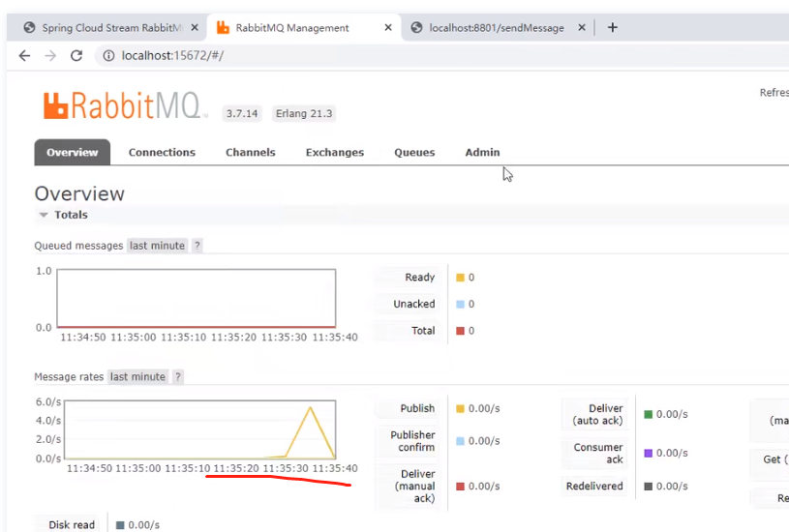The height and width of the screenshot is (532, 789).
Task: Click the browser back arrow
Action: 24,55
